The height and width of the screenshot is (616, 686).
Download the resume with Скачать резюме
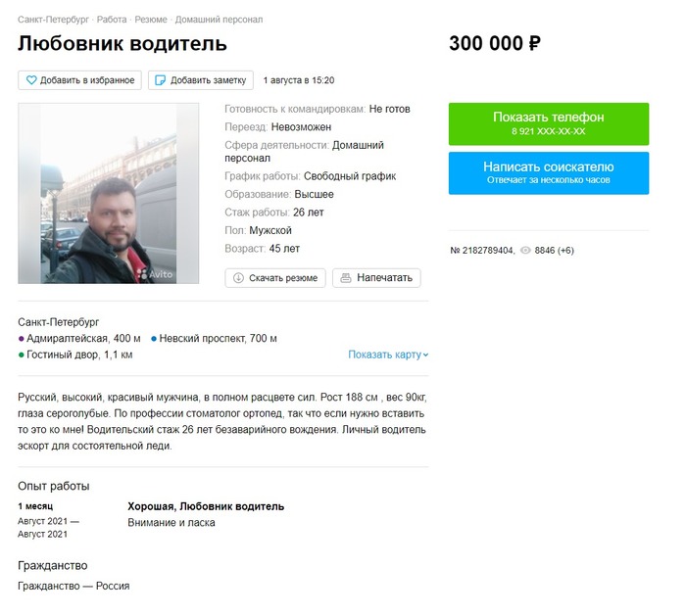pos(276,278)
